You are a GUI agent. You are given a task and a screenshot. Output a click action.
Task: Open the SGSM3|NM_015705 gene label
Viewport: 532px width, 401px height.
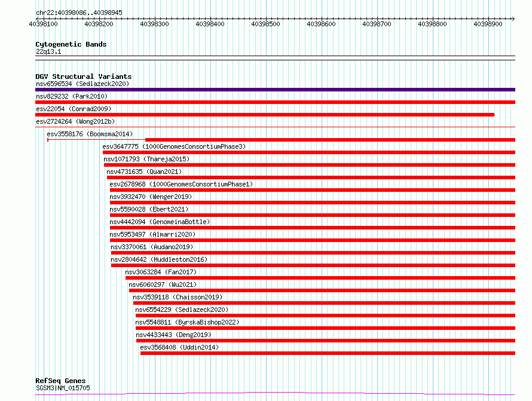click(63, 388)
